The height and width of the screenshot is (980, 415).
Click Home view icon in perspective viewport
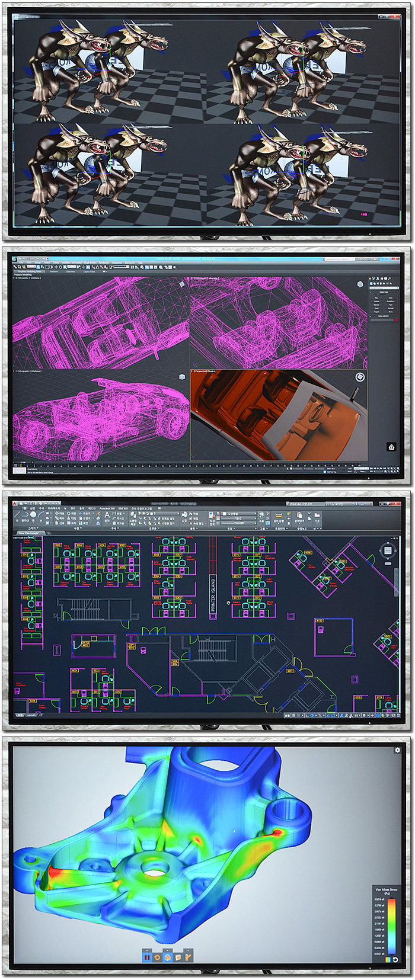pyautogui.click(x=391, y=447)
